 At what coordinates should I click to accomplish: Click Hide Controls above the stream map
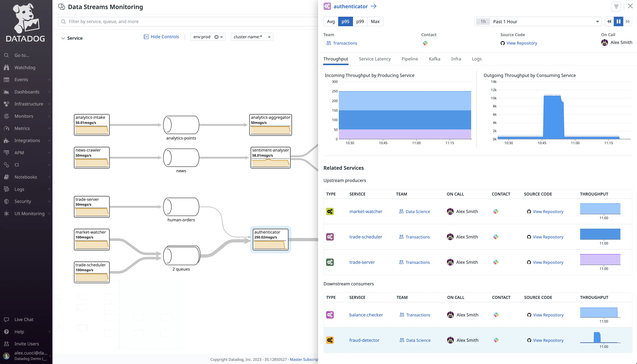click(164, 37)
